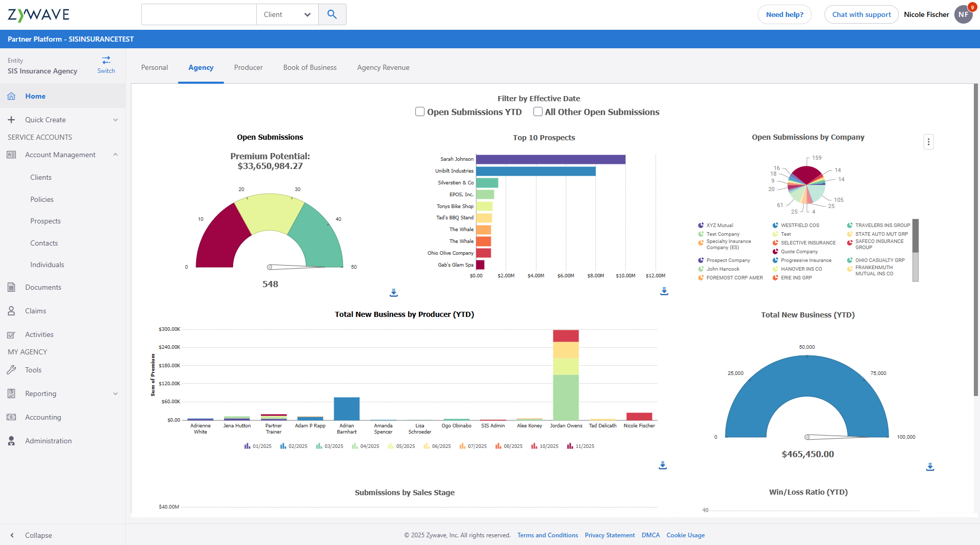Open the red notification badge showing 9

coord(972,7)
